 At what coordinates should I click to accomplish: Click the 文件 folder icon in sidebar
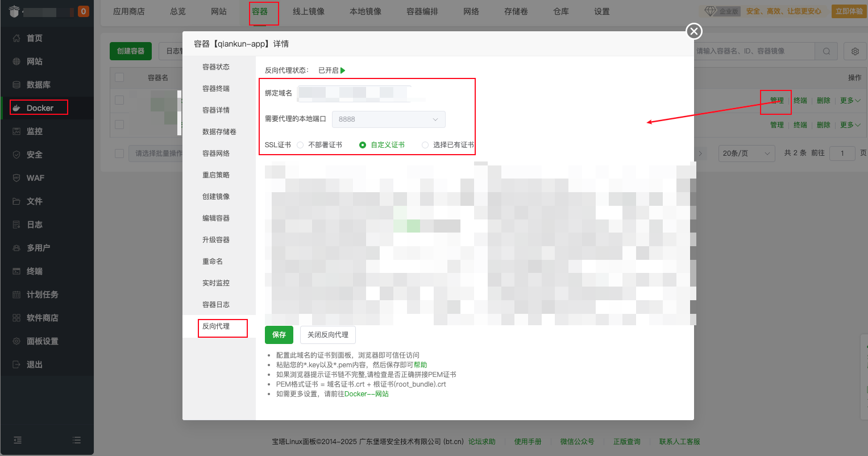(16, 201)
